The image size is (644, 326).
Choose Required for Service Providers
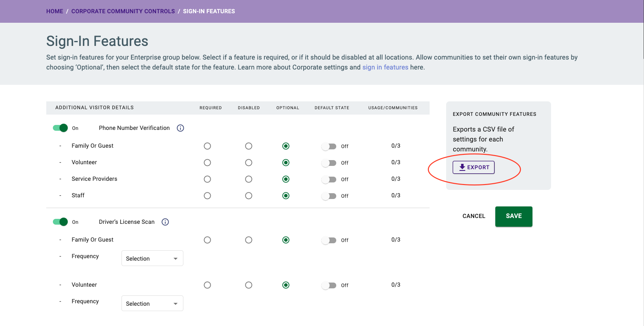207,179
